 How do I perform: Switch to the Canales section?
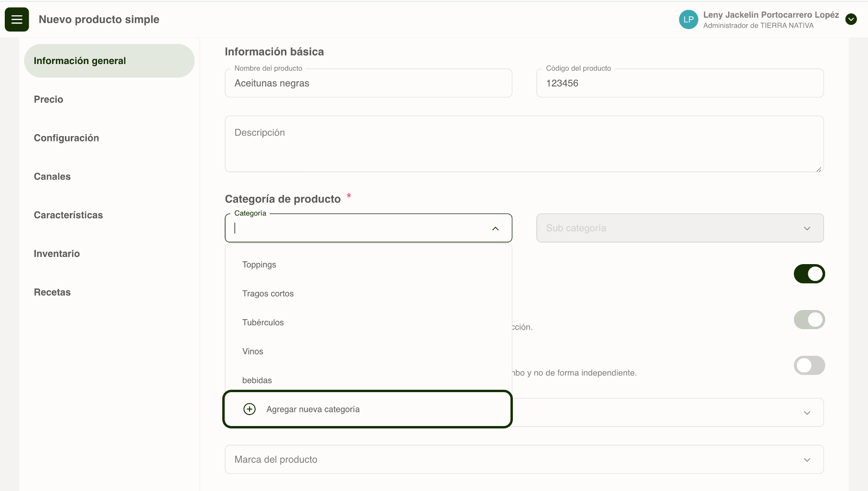point(52,177)
